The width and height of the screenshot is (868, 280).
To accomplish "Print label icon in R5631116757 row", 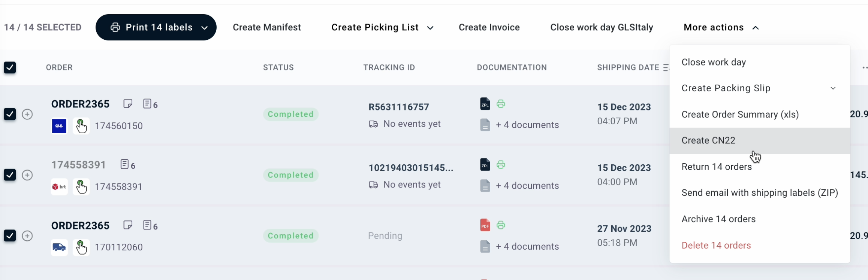I will (501, 104).
